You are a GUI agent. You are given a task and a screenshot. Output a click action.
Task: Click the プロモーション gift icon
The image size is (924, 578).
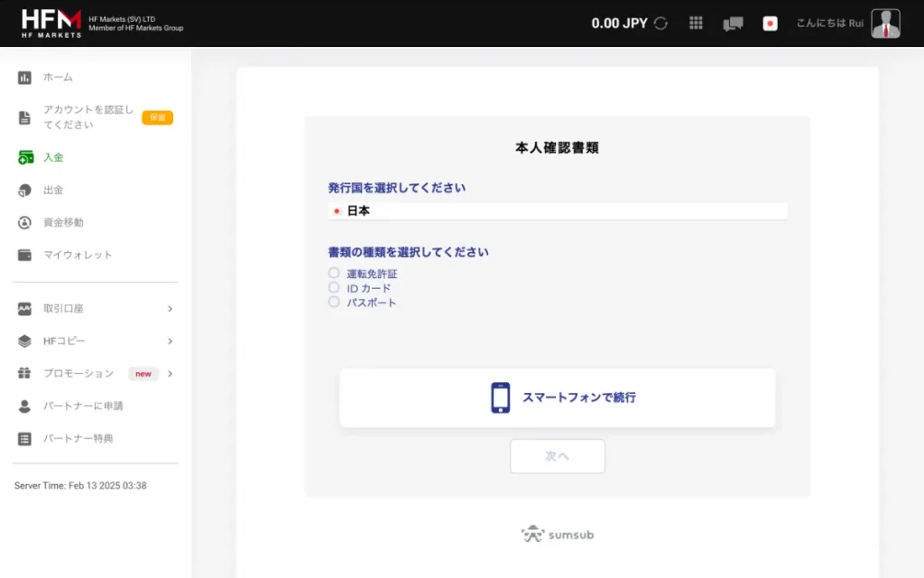[24, 373]
